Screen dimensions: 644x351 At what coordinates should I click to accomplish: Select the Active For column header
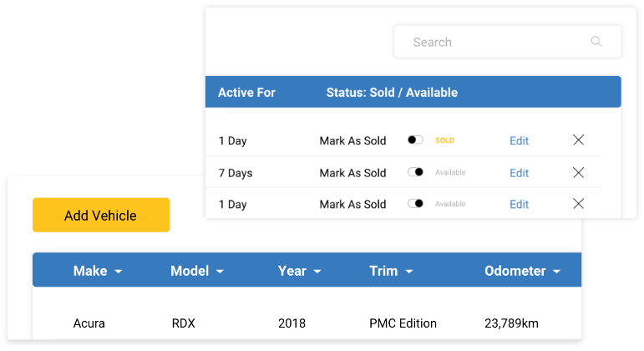[246, 93]
